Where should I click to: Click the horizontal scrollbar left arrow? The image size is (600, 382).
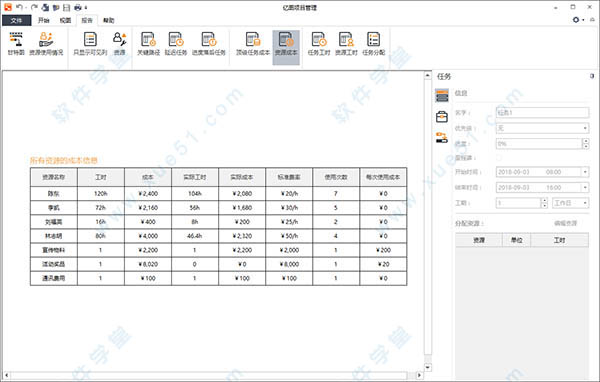click(x=7, y=375)
